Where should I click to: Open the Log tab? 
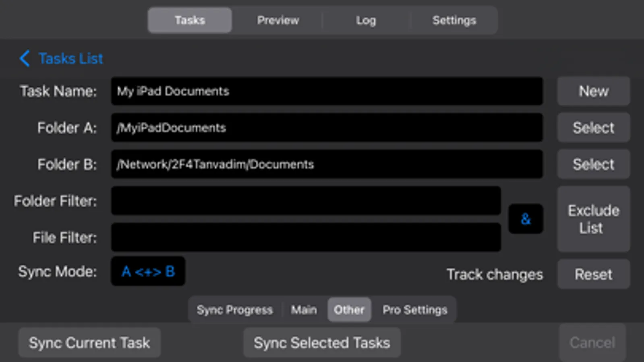point(366,20)
